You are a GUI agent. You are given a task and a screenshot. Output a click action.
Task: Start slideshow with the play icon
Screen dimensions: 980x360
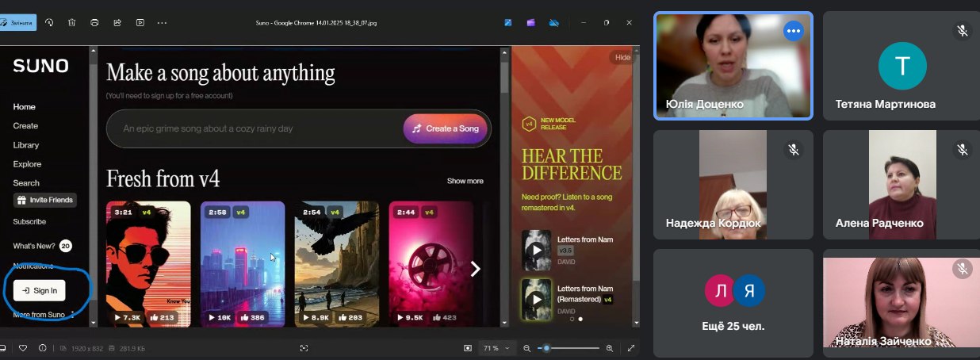coord(140,23)
